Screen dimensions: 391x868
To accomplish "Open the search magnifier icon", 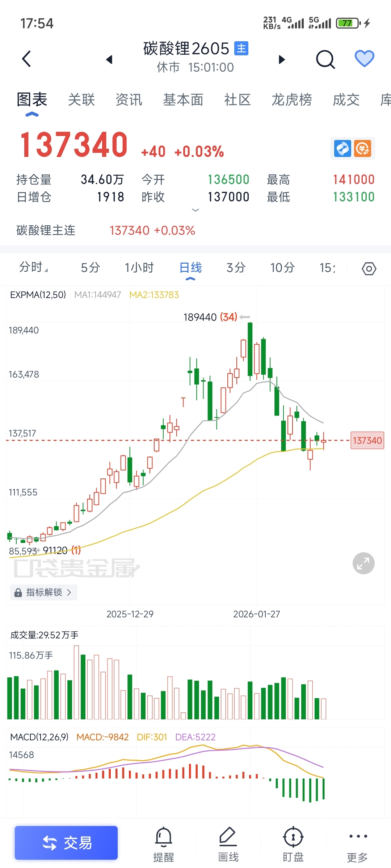I will [325, 59].
